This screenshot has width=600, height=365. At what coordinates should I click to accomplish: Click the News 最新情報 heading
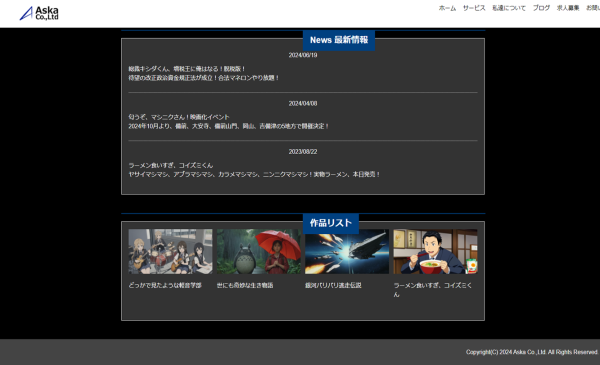tap(339, 40)
